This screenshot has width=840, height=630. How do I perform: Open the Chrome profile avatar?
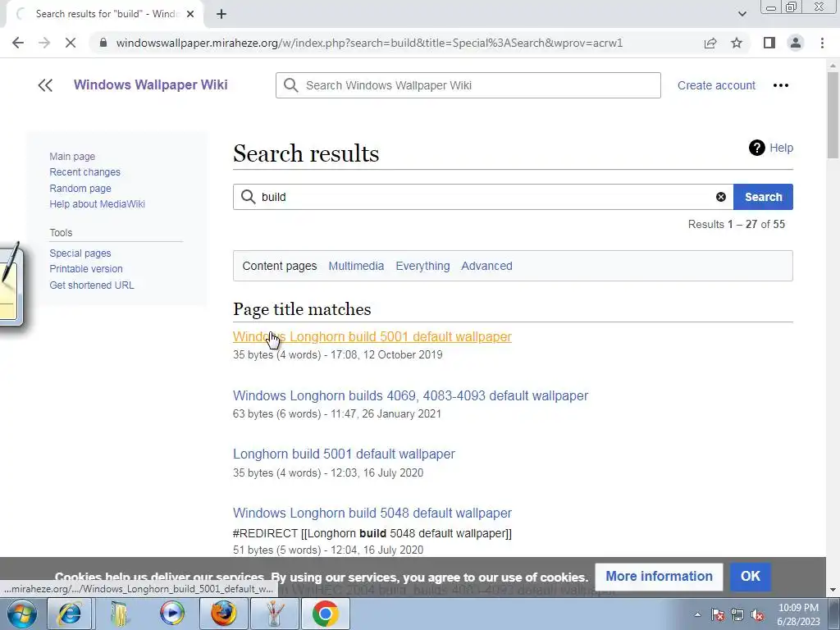(796, 43)
